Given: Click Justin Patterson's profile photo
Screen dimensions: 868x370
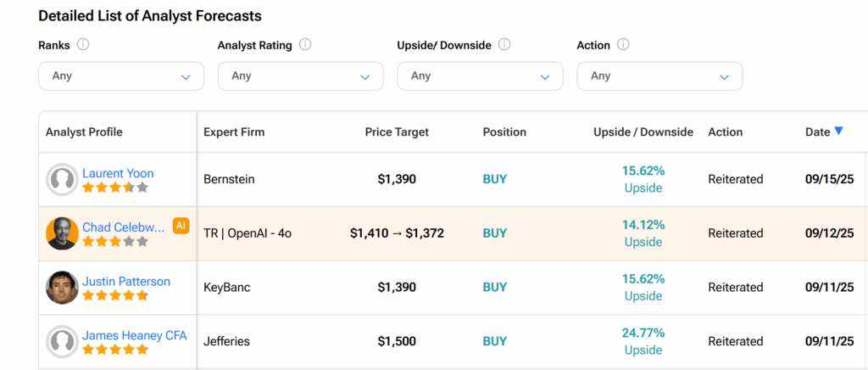Looking at the screenshot, I should 62,288.
